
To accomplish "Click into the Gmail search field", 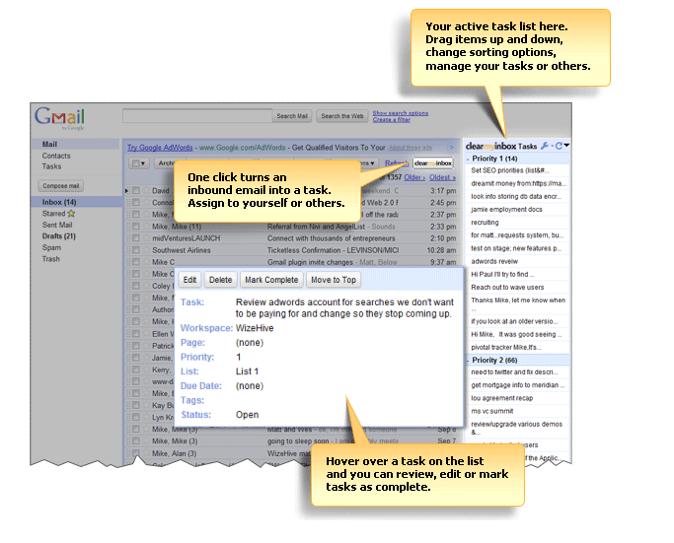I will click(x=197, y=116).
